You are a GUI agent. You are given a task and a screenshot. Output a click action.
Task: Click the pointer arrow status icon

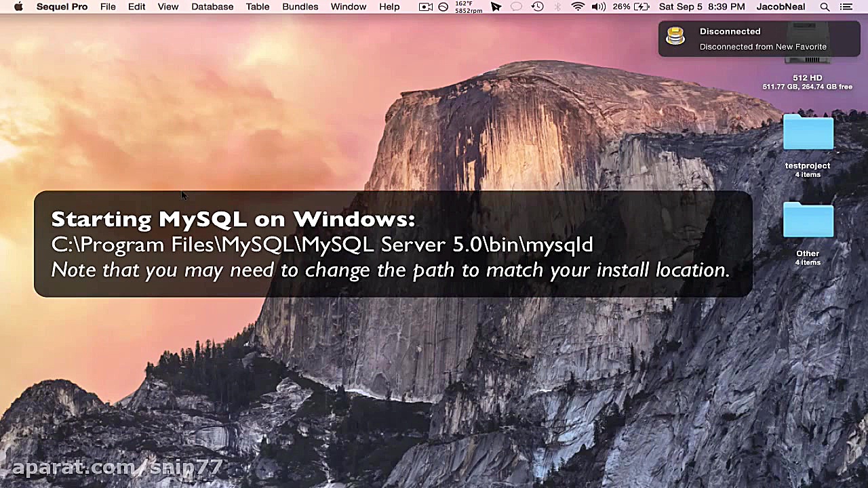coord(496,7)
